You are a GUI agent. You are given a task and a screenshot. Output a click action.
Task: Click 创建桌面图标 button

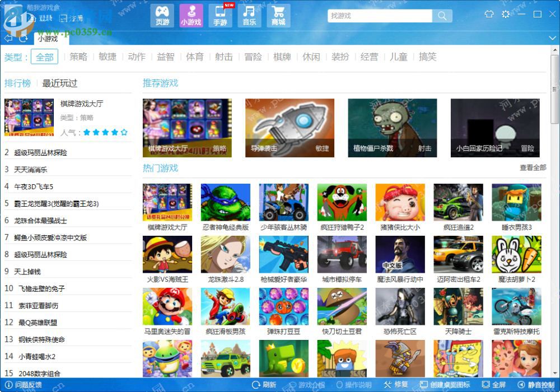click(445, 385)
